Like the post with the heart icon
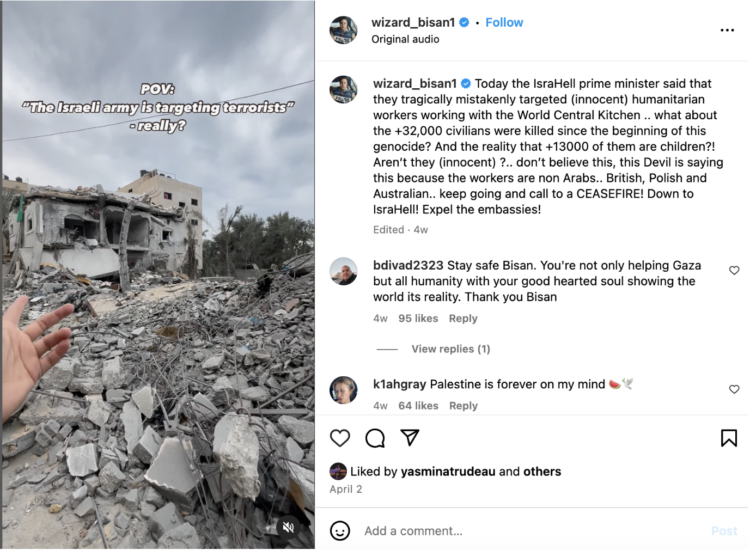Viewport: 756px width, 550px height. click(x=340, y=438)
